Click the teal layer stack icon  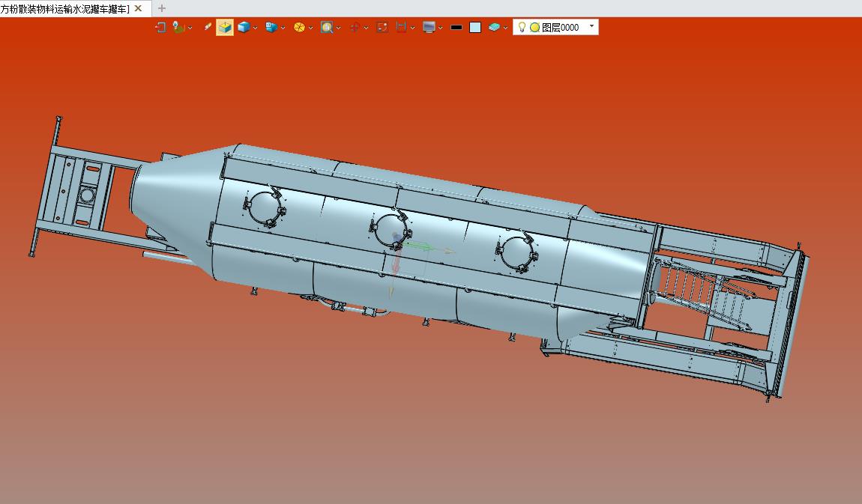tap(494, 27)
